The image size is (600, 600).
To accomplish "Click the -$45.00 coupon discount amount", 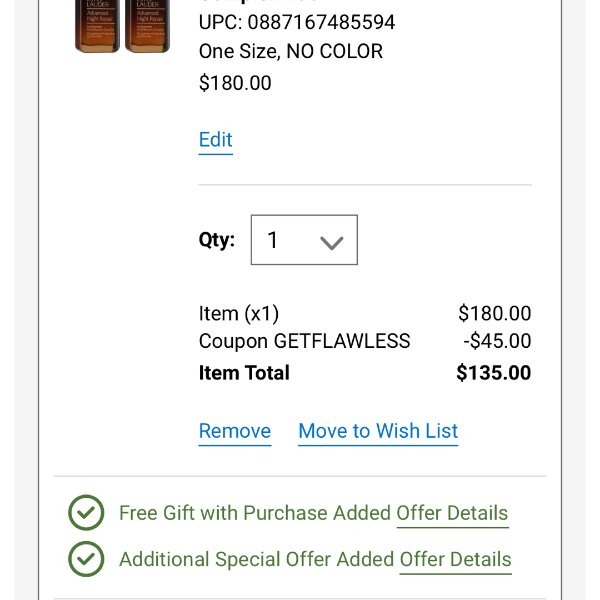I will [497, 341].
